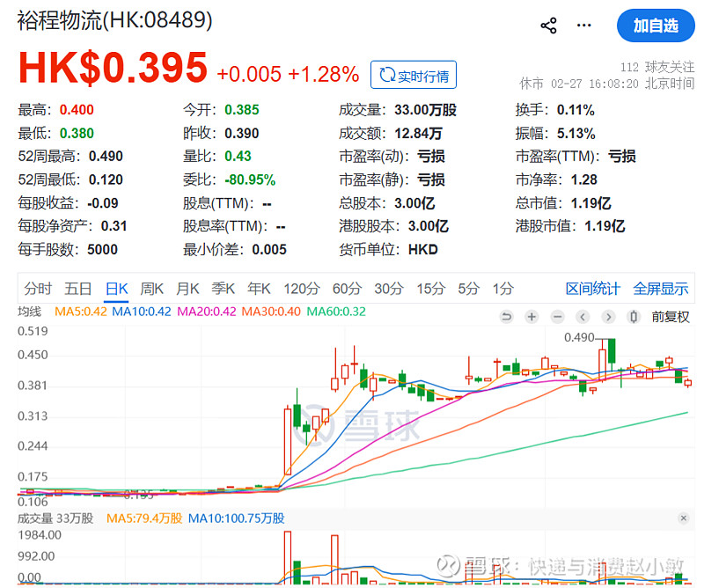Select the 周K chart tab
704x588 pixels.
(151, 289)
